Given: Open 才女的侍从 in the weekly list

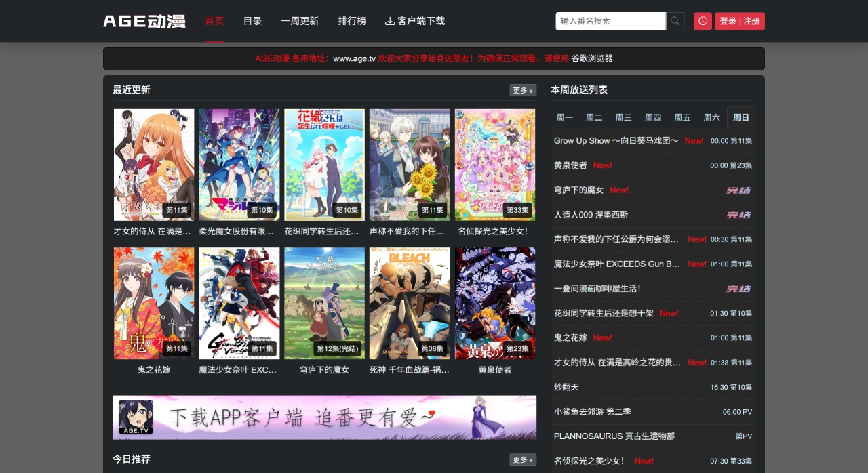Looking at the screenshot, I should click(617, 362).
